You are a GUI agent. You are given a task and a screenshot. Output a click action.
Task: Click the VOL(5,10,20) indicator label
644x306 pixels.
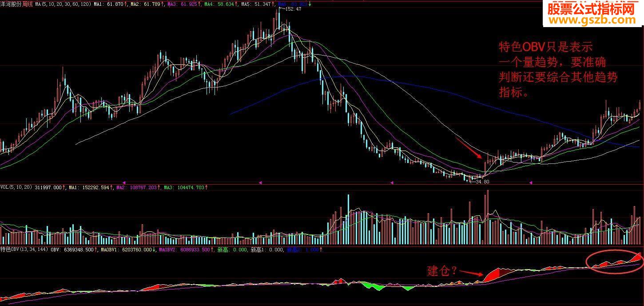coord(16,187)
